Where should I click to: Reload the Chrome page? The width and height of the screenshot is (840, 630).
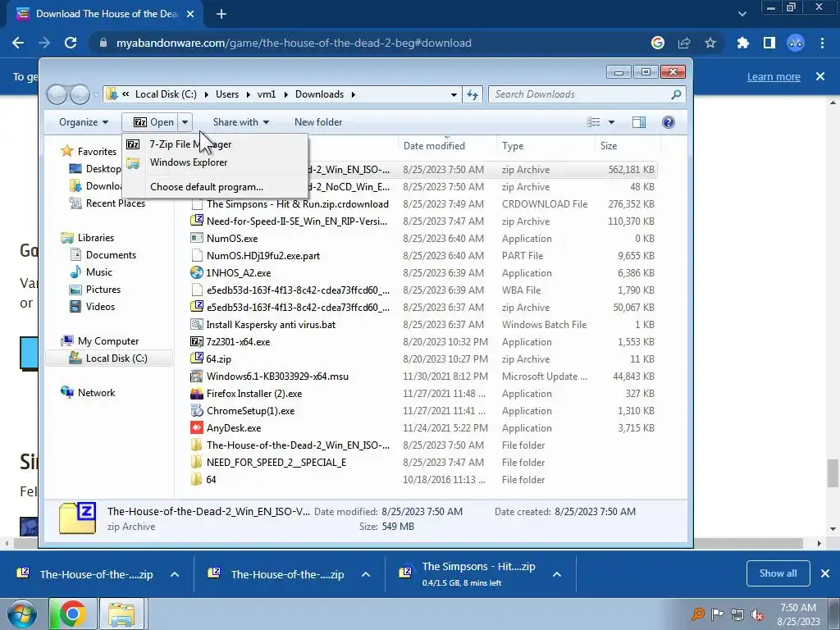tap(71, 43)
